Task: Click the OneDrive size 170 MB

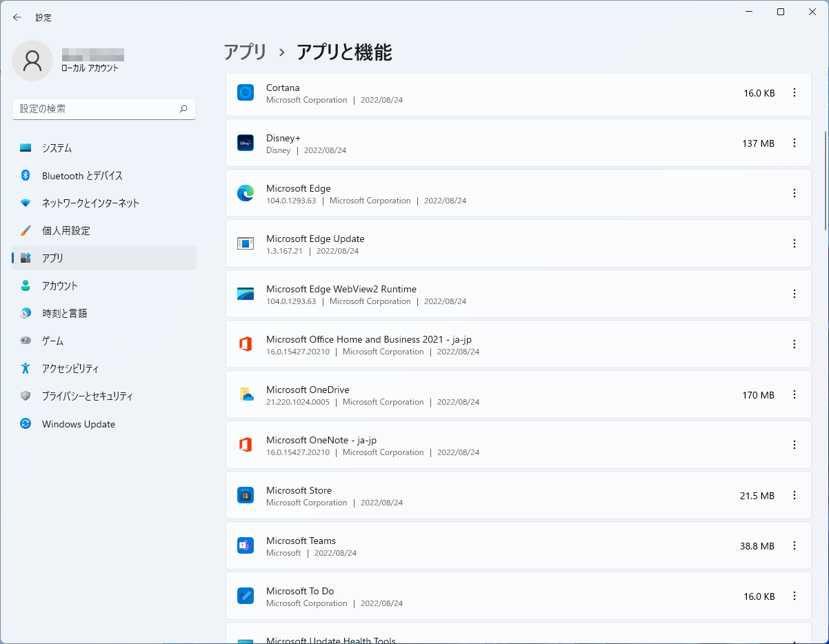Action: [758, 395]
